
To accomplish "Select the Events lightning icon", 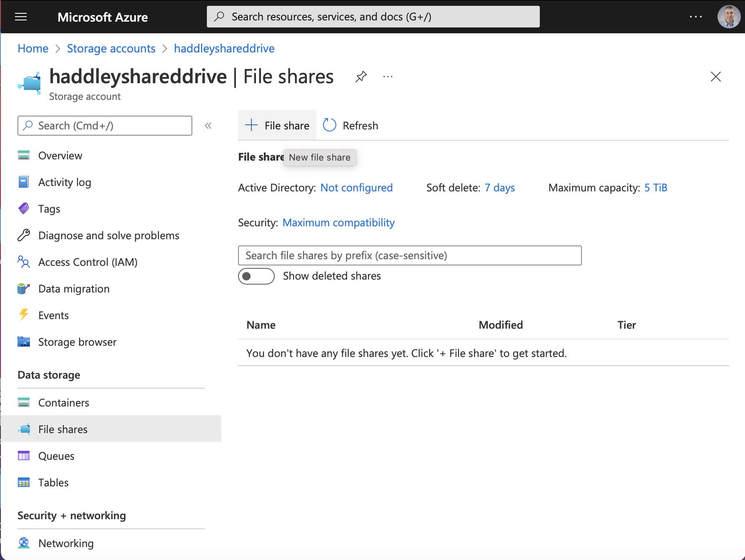I will [x=24, y=315].
